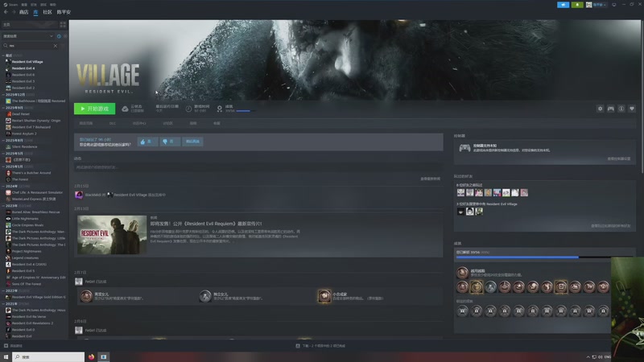The image size is (644, 362).
Task: Select Resident Evil 4 in Recent list
Action: [x=23, y=68]
